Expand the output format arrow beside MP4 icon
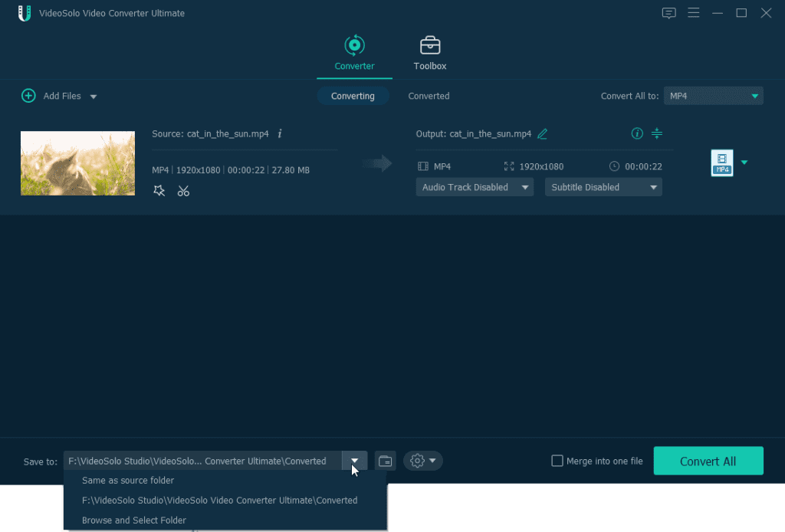The height and width of the screenshot is (532, 785). pyautogui.click(x=744, y=163)
